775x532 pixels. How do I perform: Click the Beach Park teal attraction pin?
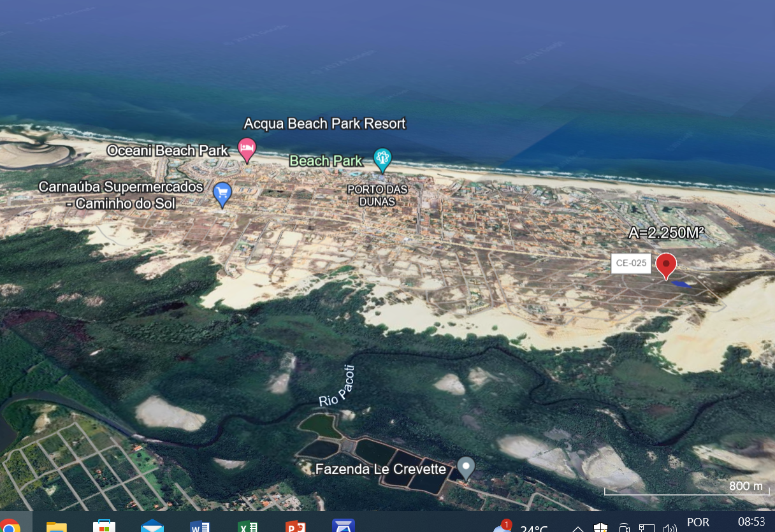click(x=382, y=159)
